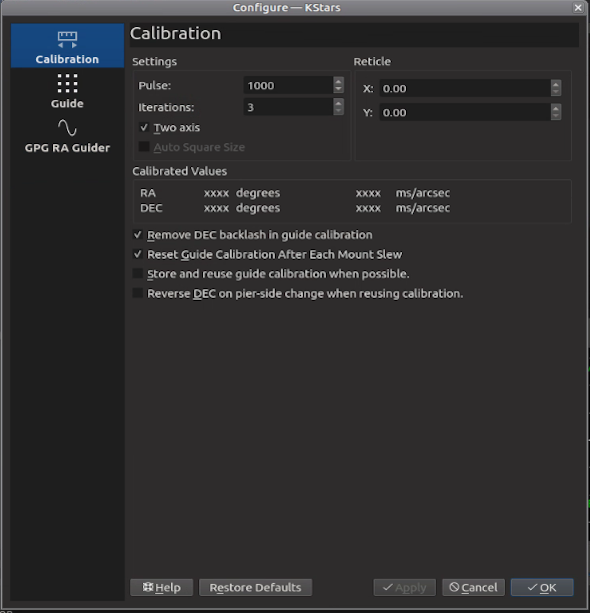This screenshot has height=613, width=590.
Task: Raise Reticle X value up arrow
Action: tap(556, 84)
